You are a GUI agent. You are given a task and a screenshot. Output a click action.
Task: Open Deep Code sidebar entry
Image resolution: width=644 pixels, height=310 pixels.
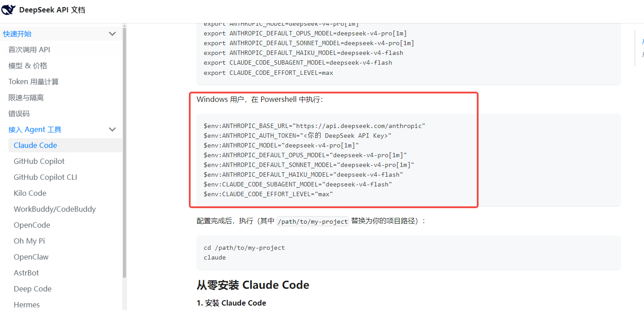click(x=33, y=289)
